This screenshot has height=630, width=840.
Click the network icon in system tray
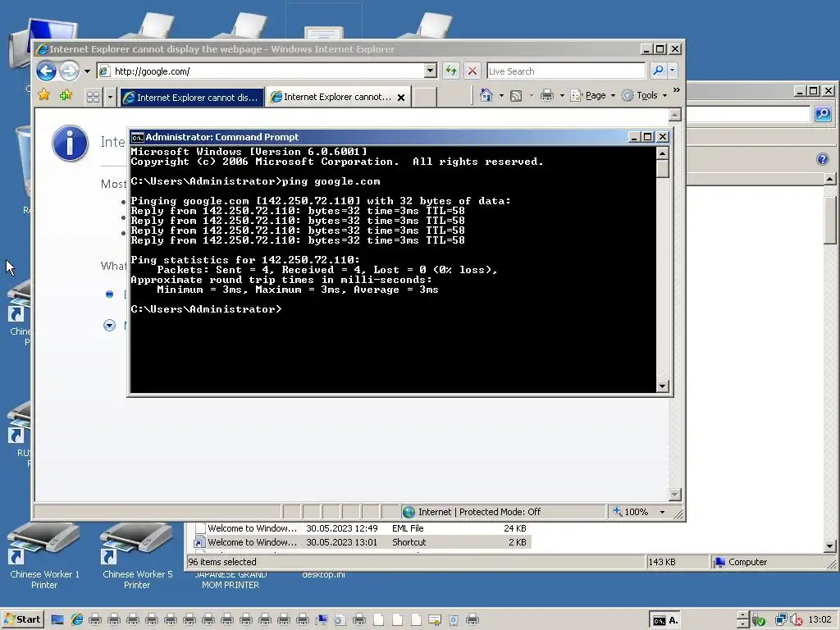click(781, 620)
